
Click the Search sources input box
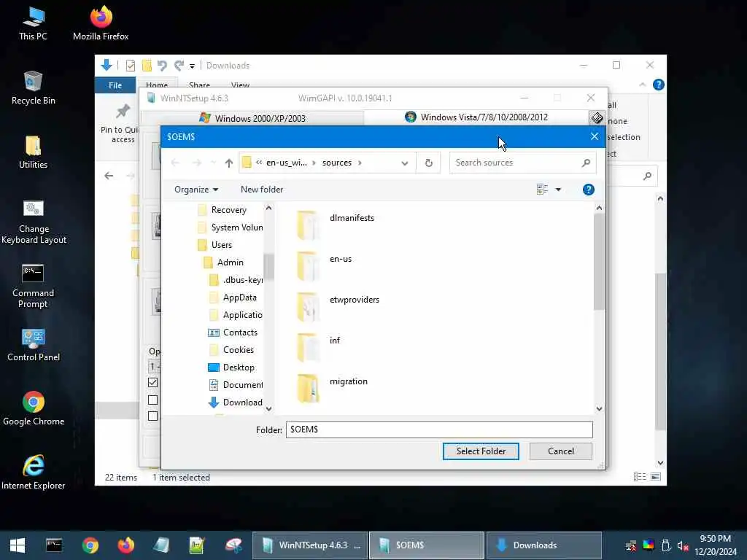(514, 163)
